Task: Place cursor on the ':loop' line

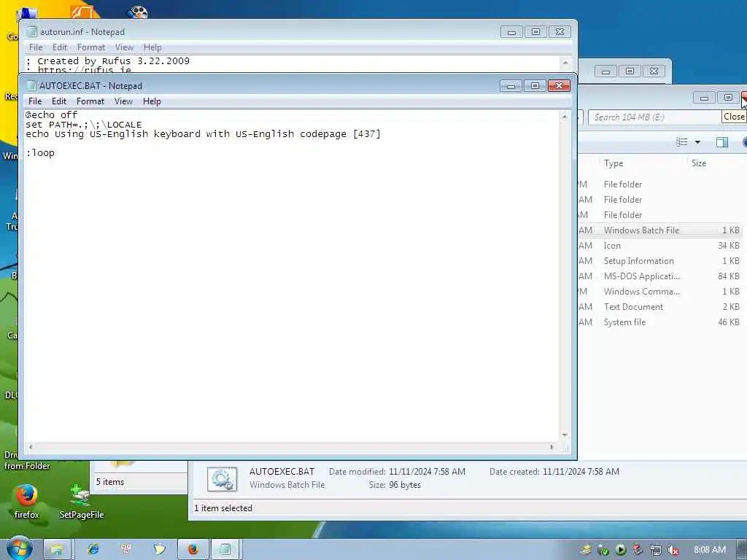Action: tap(41, 153)
